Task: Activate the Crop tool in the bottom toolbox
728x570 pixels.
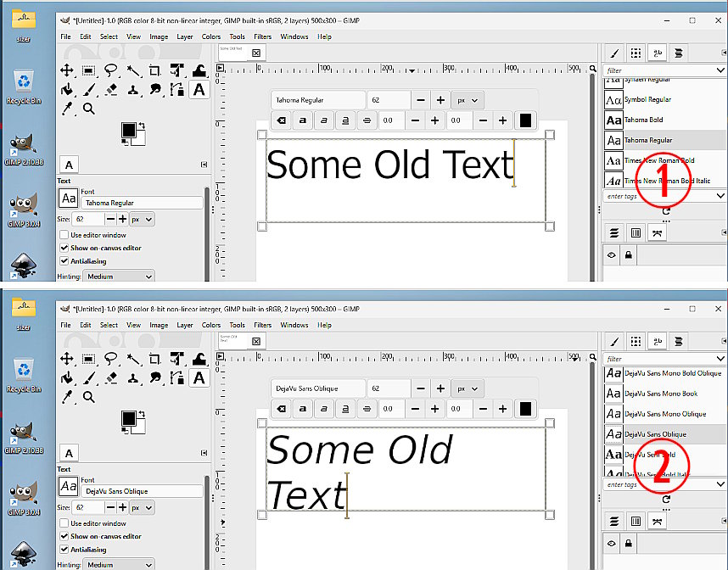Action: (x=154, y=359)
